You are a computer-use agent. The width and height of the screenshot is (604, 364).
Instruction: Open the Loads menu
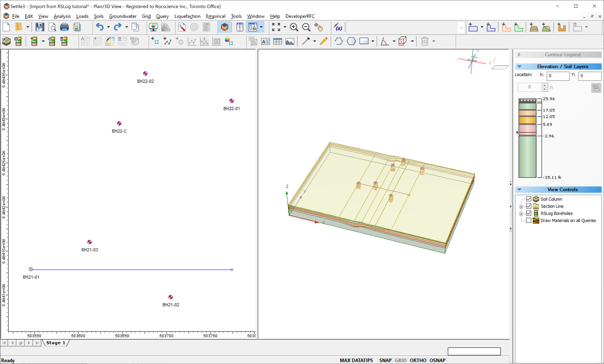coord(82,16)
